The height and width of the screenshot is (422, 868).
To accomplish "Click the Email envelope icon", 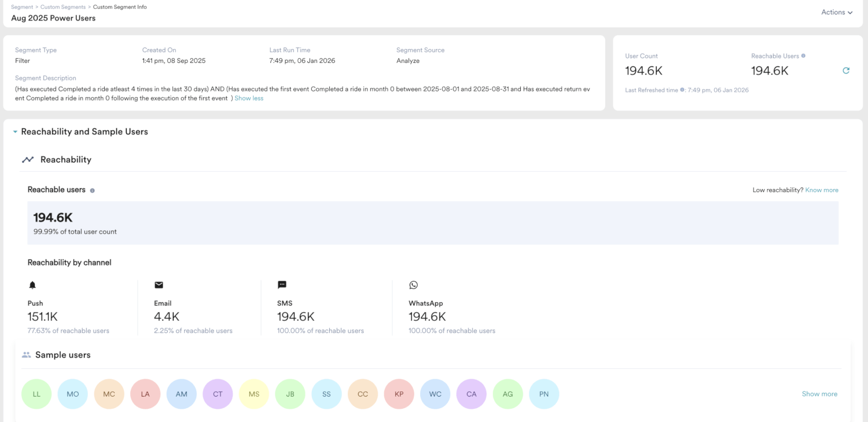I will pos(159,285).
